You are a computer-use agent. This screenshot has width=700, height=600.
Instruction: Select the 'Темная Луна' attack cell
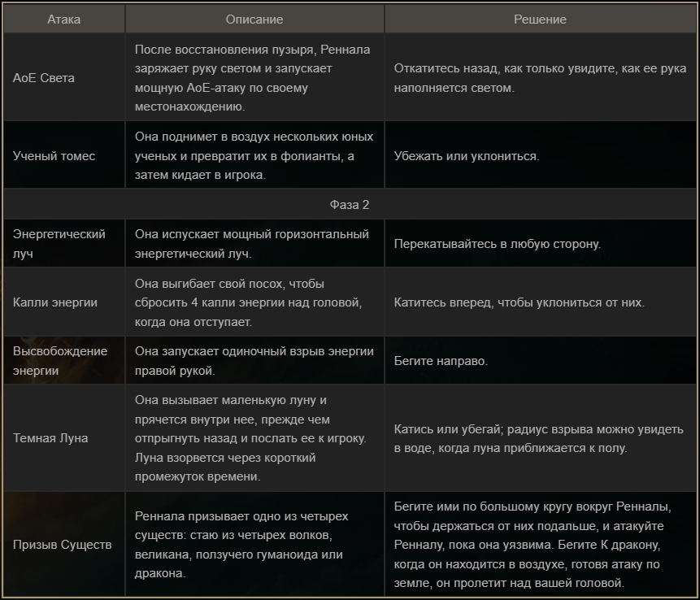(50, 437)
